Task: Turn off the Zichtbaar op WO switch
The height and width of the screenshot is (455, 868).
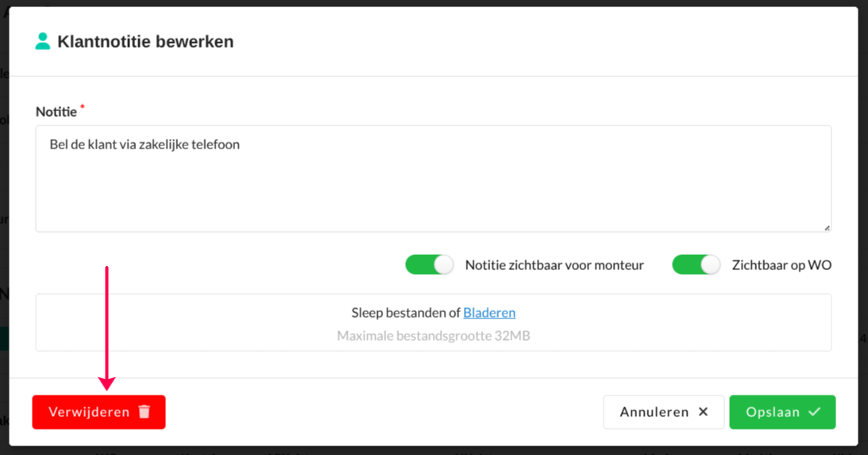Action: point(696,264)
